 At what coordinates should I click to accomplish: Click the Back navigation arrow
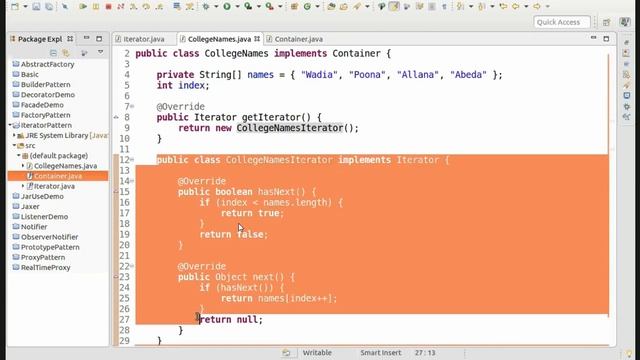point(516,6)
